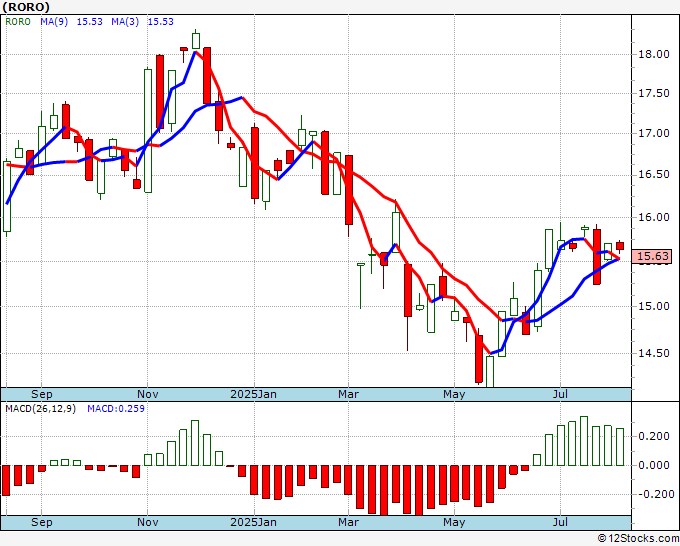This screenshot has height=546, width=680.
Task: Click the (RORO) chart title
Action: click(26, 7)
